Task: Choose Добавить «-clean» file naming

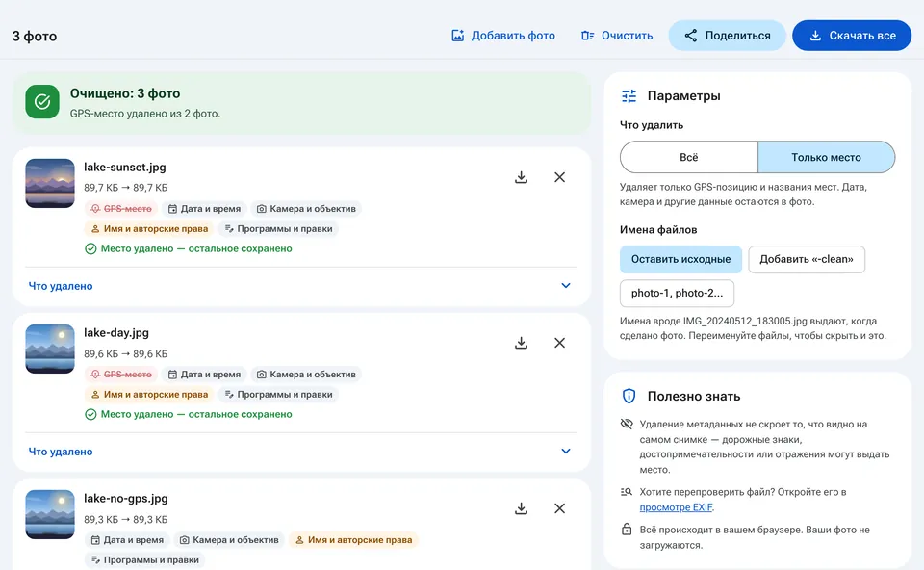Action: point(807,259)
